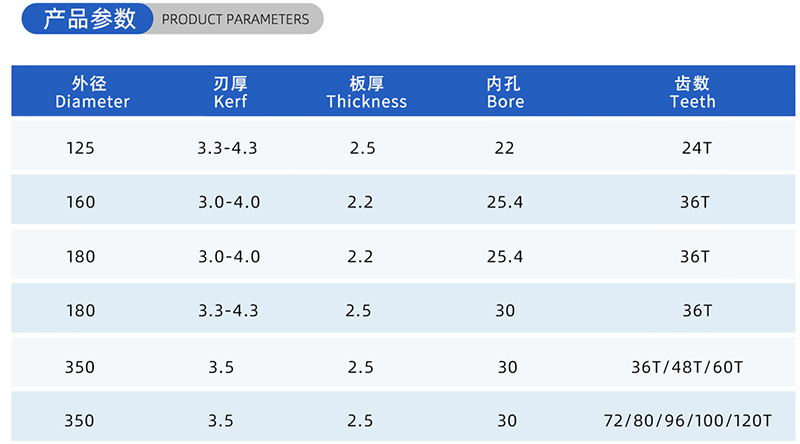This screenshot has width=800, height=444.
Task: Click the 2.5 thickness in the 125 row
Action: tap(362, 148)
